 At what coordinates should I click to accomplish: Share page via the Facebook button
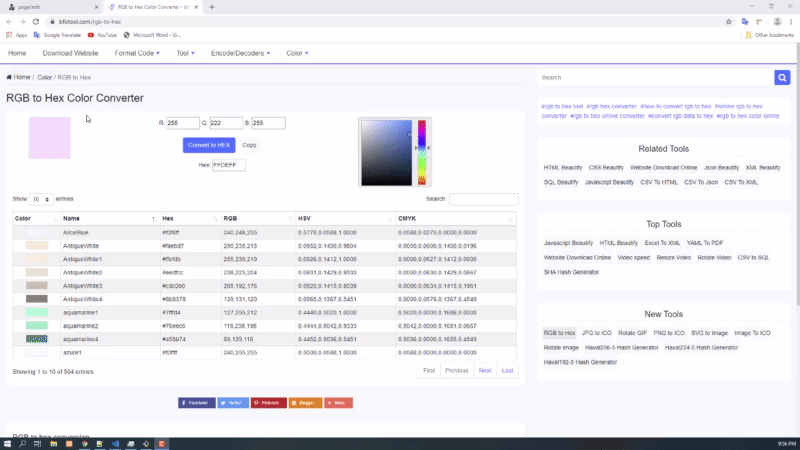[197, 402]
